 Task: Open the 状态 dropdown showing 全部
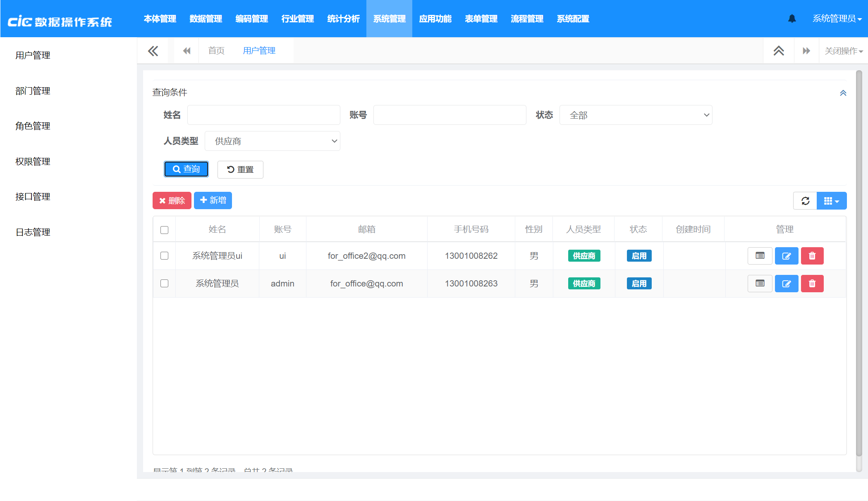pos(636,115)
